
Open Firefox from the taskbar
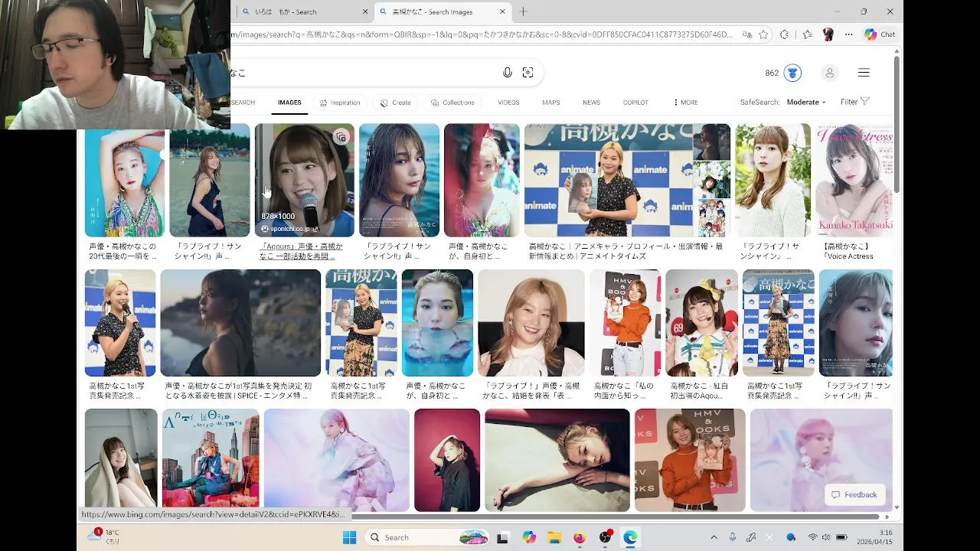click(580, 537)
